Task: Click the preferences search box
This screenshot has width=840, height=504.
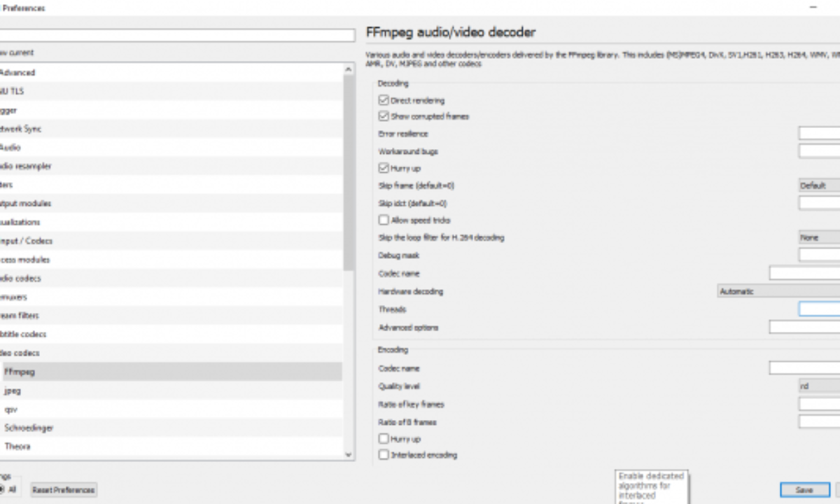Action: pyautogui.click(x=178, y=35)
